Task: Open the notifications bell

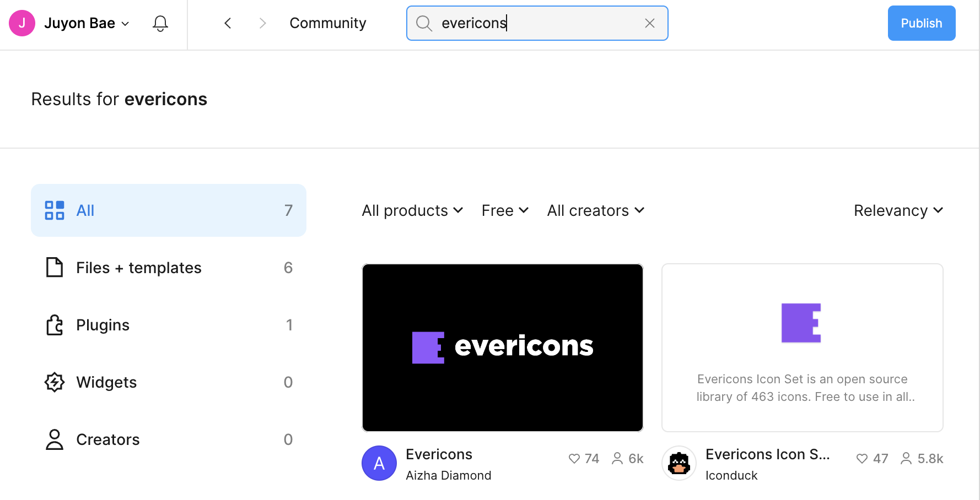Action: tap(160, 23)
